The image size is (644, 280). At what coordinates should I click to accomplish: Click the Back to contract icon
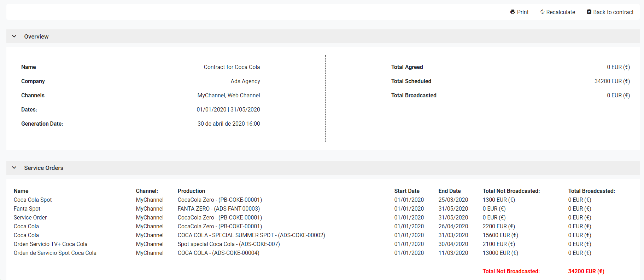pyautogui.click(x=589, y=12)
